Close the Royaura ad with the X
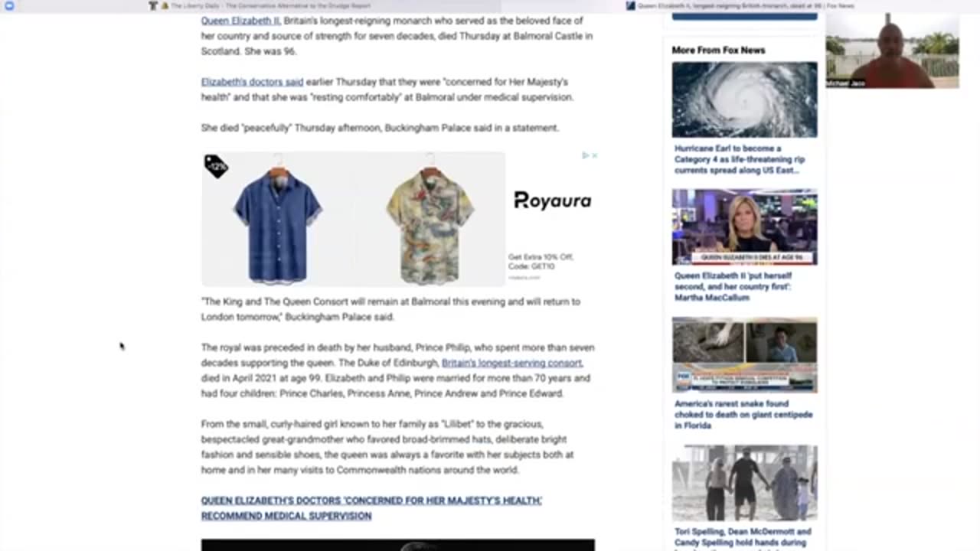This screenshot has height=551, width=980. click(594, 155)
